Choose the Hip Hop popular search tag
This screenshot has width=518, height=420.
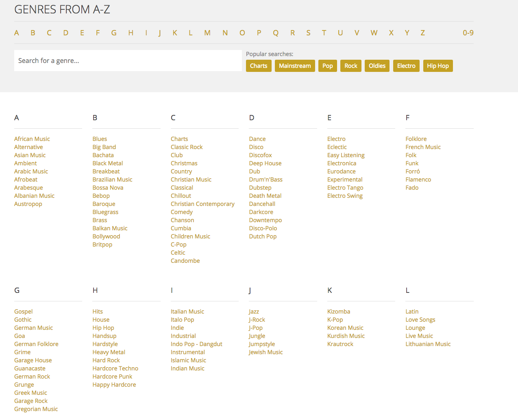[x=437, y=66]
